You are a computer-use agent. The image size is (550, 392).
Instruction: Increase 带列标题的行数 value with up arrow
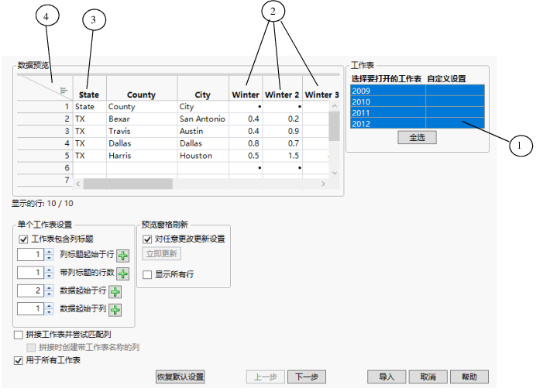(49, 270)
